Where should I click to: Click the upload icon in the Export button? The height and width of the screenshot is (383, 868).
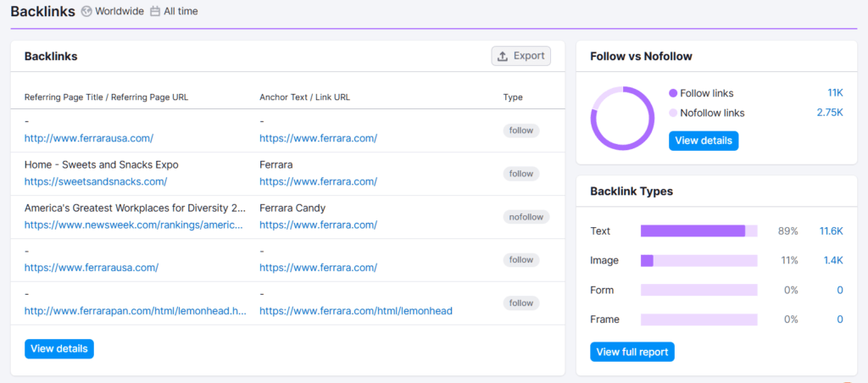[503, 56]
